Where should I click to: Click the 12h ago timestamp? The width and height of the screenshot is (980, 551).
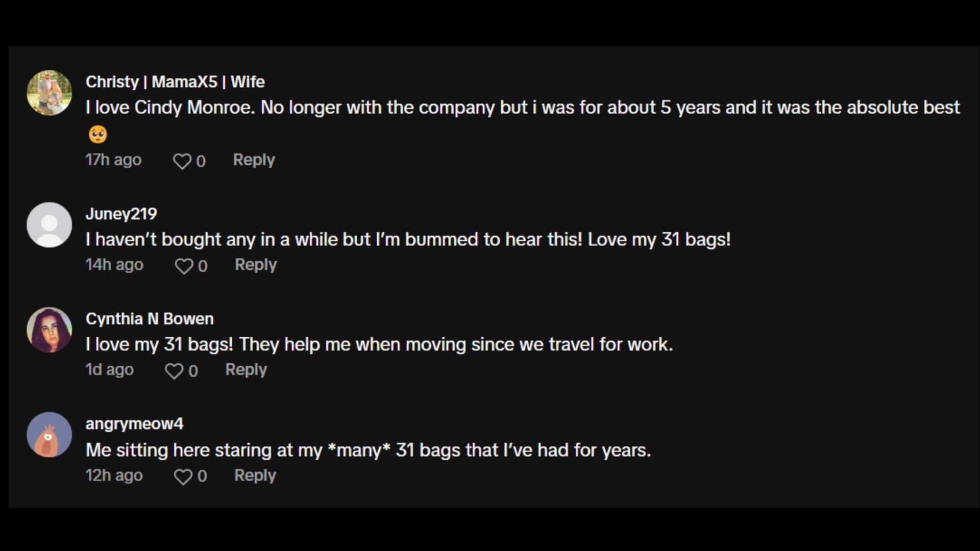click(x=114, y=475)
